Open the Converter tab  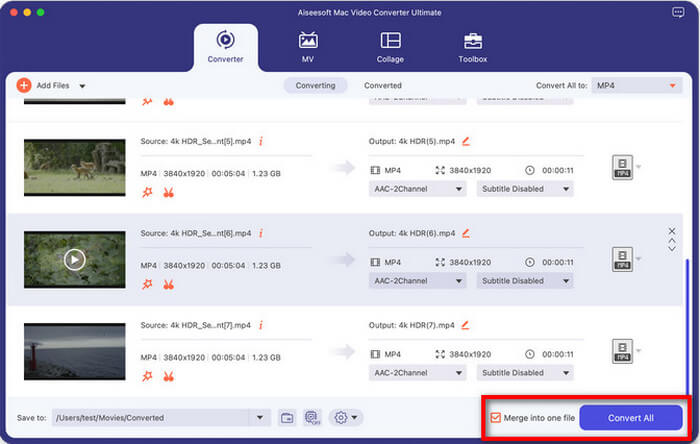[x=225, y=47]
